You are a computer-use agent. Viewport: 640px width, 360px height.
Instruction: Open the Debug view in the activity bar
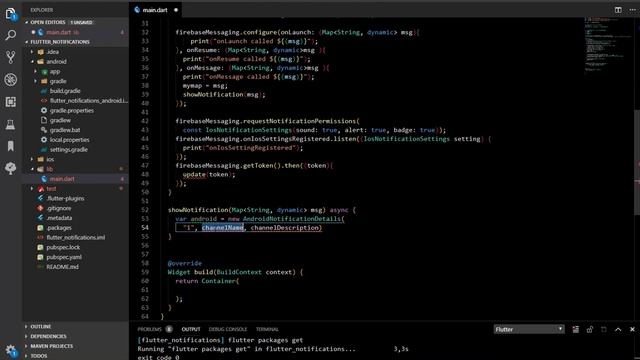11,80
